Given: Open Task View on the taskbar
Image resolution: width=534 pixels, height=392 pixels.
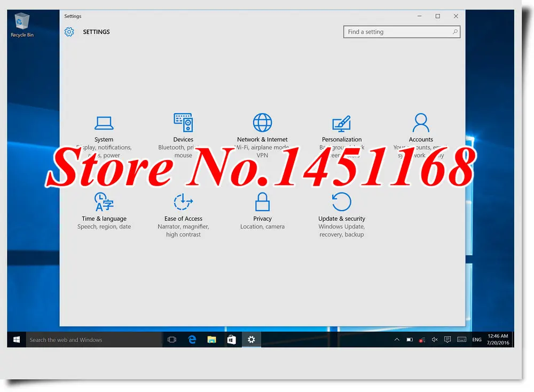Looking at the screenshot, I should tap(172, 340).
